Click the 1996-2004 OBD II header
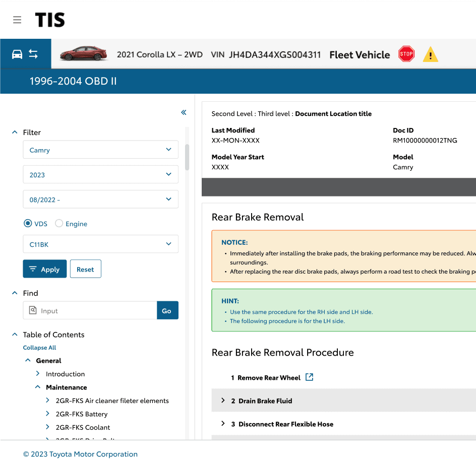This screenshot has width=476, height=468. click(x=73, y=81)
